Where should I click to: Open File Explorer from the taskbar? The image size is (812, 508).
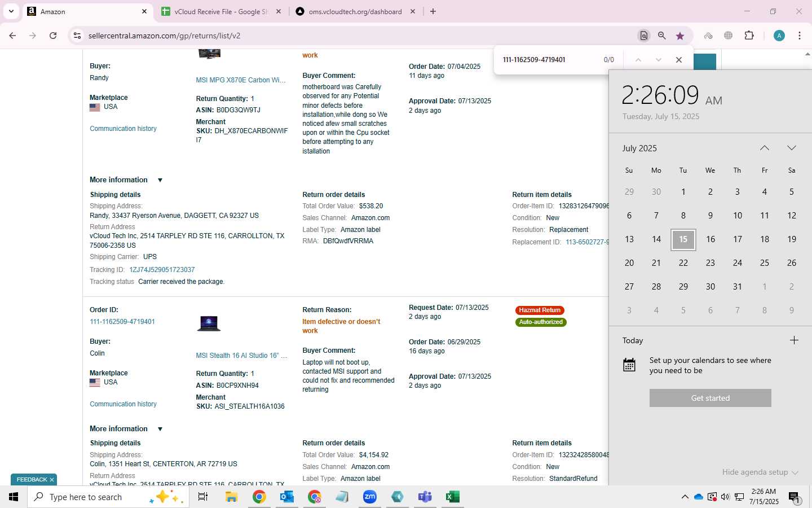(231, 497)
